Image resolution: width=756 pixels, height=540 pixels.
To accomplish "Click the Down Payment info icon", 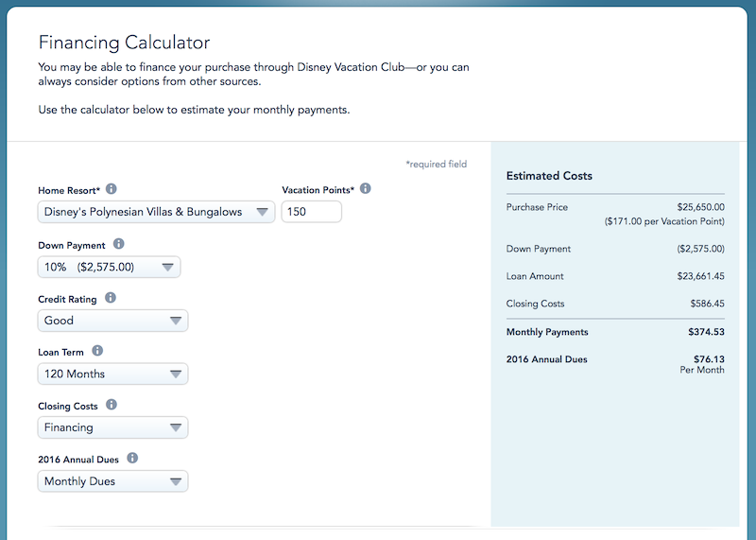I will tap(119, 244).
